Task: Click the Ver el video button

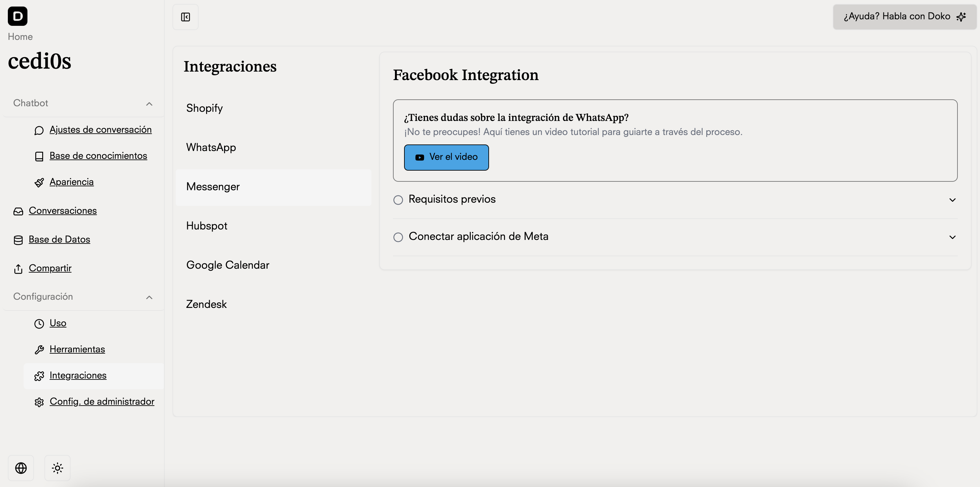Action: [446, 157]
